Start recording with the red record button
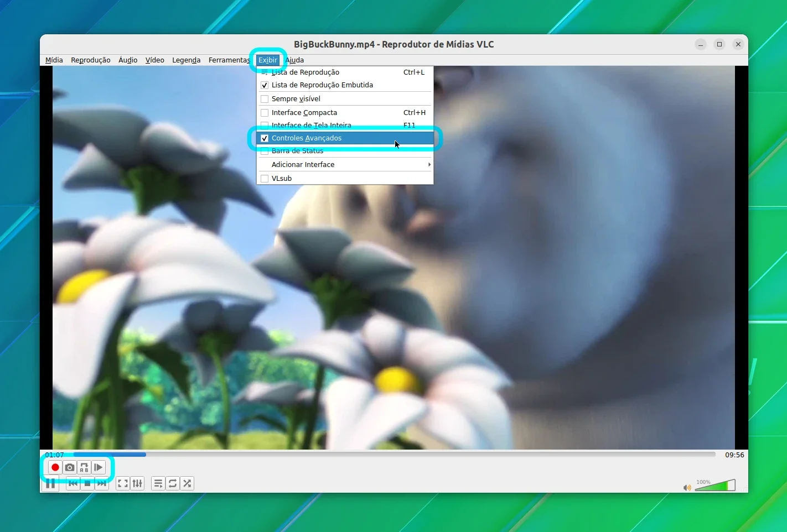 (x=55, y=467)
